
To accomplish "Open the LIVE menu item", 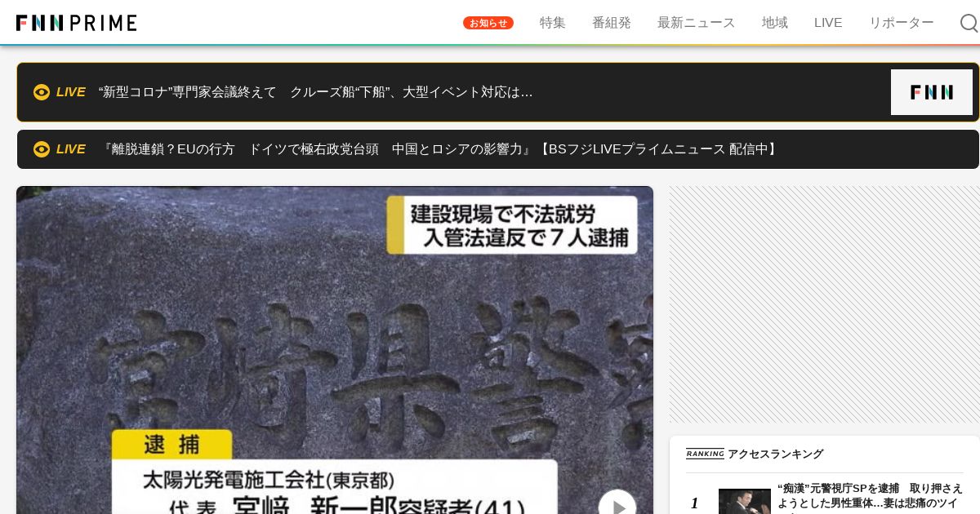I will tap(828, 23).
